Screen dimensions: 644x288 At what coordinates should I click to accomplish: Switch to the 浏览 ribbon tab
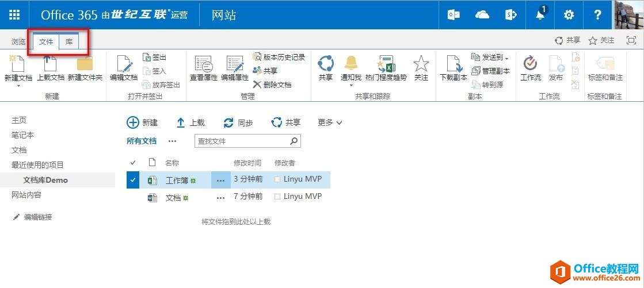[18, 41]
